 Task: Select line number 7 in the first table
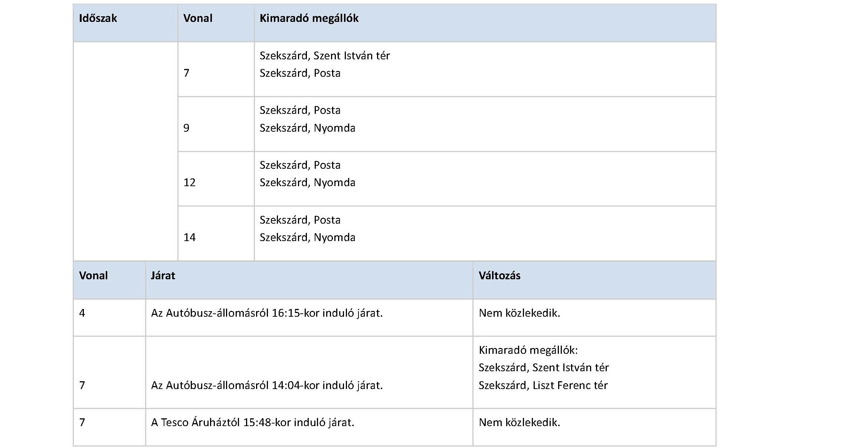click(186, 73)
